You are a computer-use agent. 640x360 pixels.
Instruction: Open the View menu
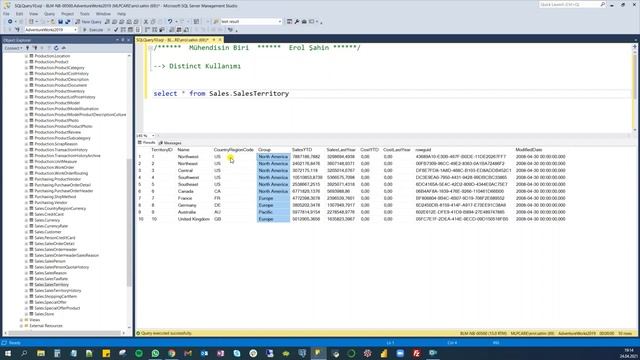[x=33, y=14]
